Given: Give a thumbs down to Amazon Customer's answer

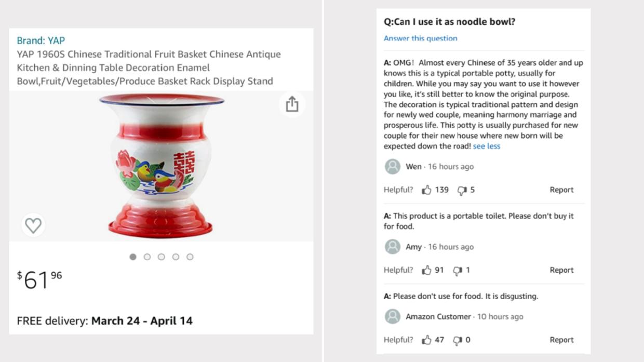Looking at the screenshot, I should [457, 340].
